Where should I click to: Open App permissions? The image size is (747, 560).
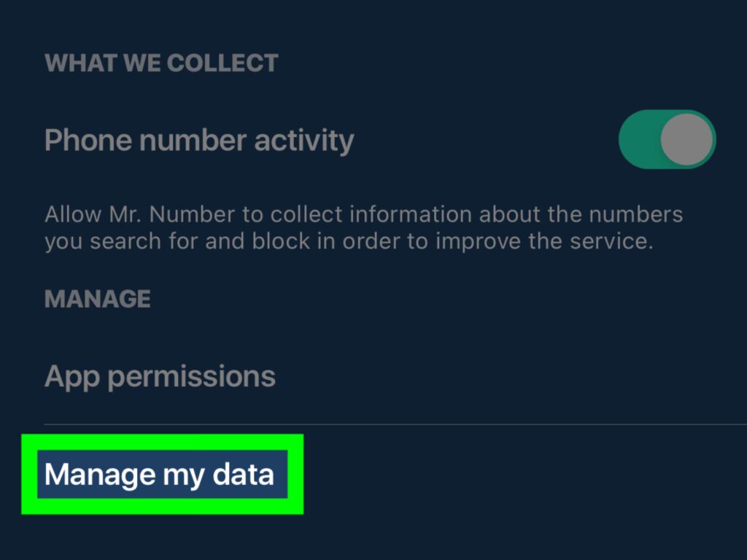160,376
